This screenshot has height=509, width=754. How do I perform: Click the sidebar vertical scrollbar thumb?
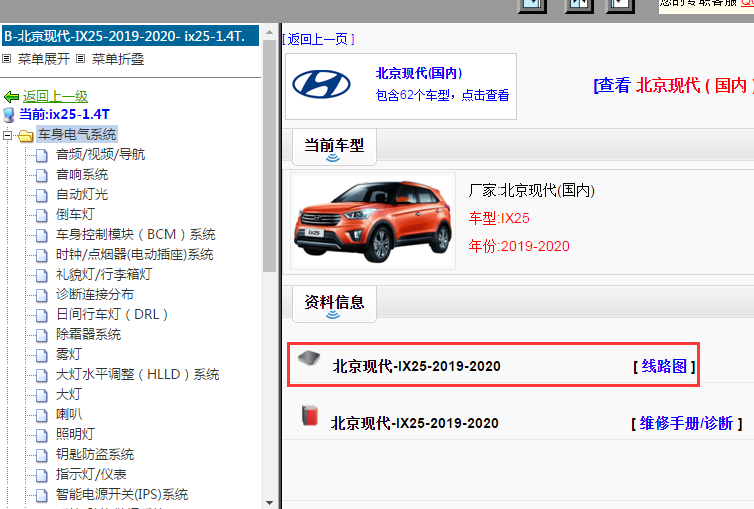[x=269, y=156]
